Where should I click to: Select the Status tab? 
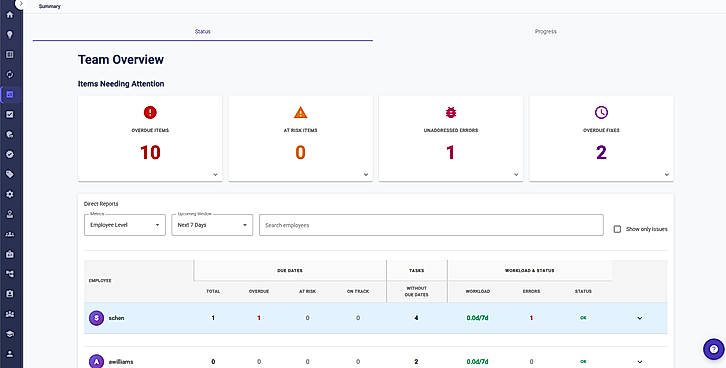203,31
